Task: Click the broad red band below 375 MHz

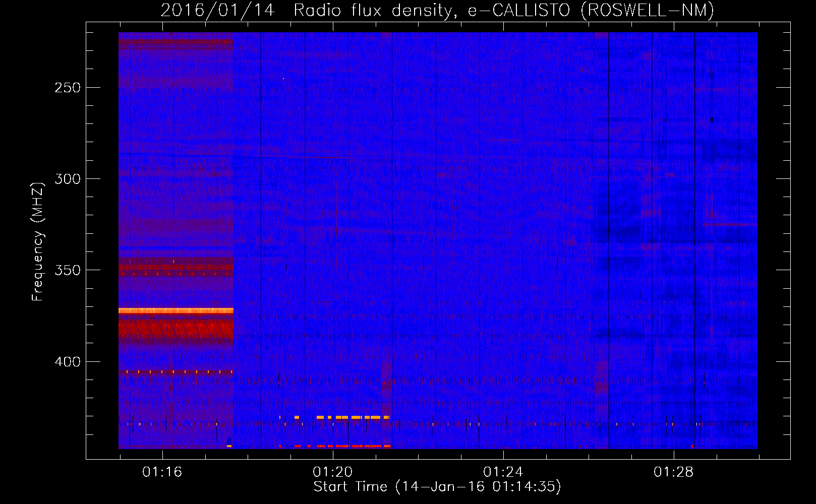Action: (176, 330)
